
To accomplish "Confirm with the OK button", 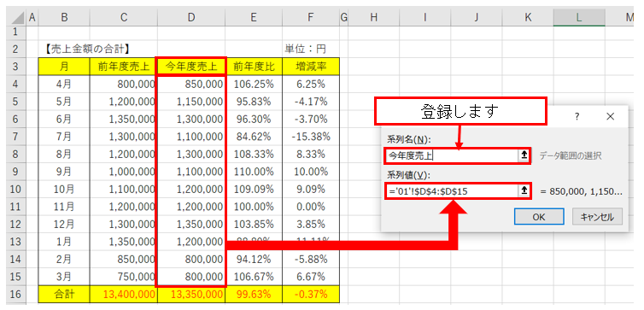I will click(x=538, y=217).
